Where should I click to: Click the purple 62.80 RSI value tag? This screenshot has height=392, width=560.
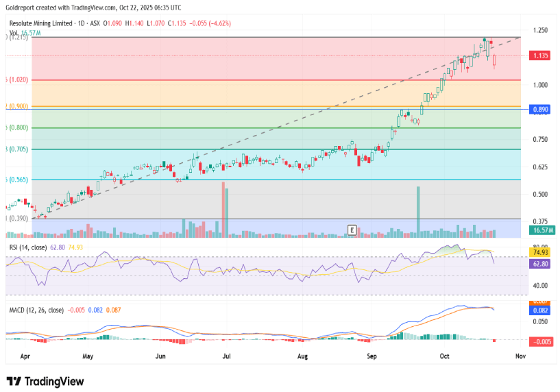[540, 263]
